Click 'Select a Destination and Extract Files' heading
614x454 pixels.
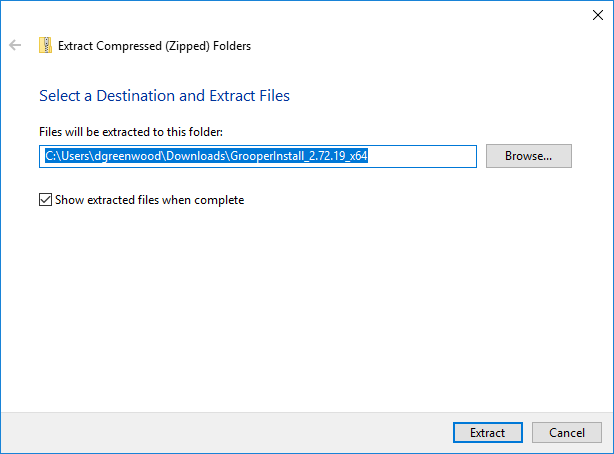(x=164, y=96)
